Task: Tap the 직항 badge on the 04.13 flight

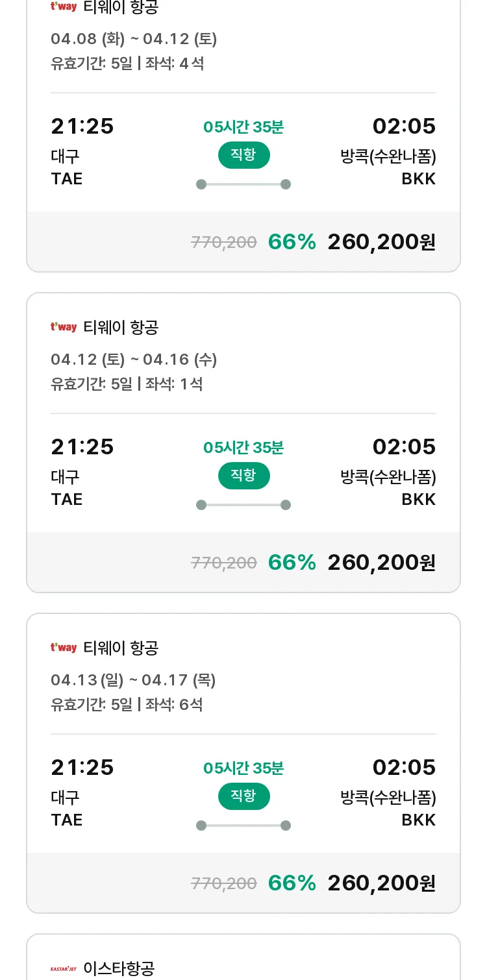Action: pos(243,796)
